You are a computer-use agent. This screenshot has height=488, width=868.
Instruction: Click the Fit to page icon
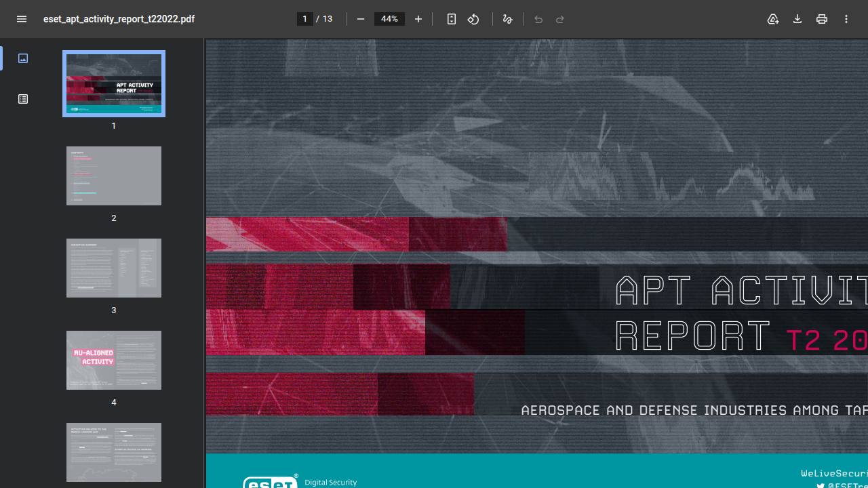pyautogui.click(x=452, y=19)
